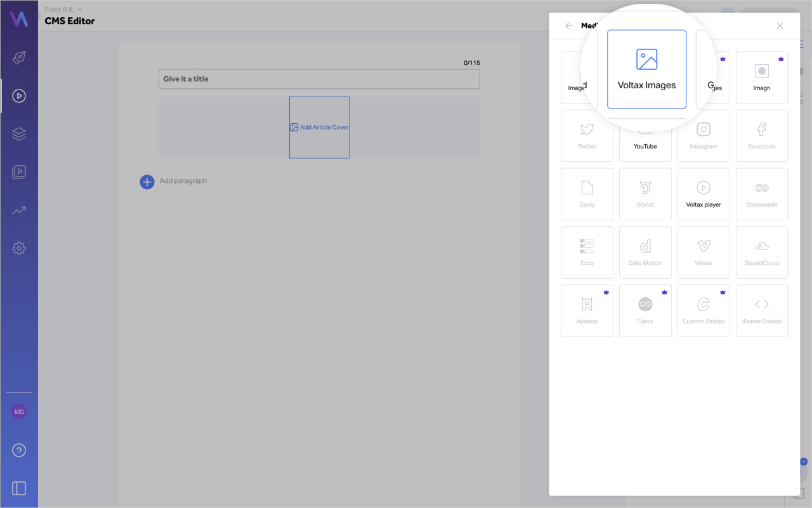Screen dimensions: 812x508
Task: Toggle the sidebar panel collapse icon
Action: (19, 488)
